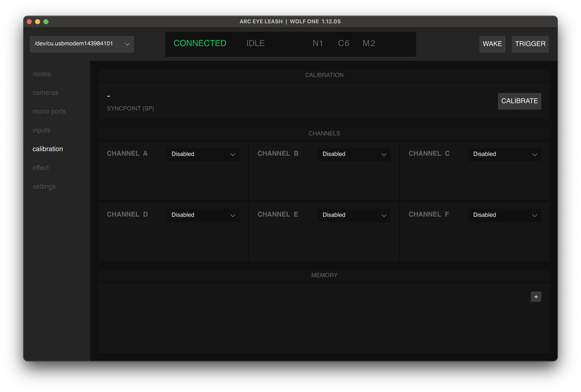Open the Channel E Disabled dropdown
The image size is (581, 392).
pyautogui.click(x=354, y=215)
